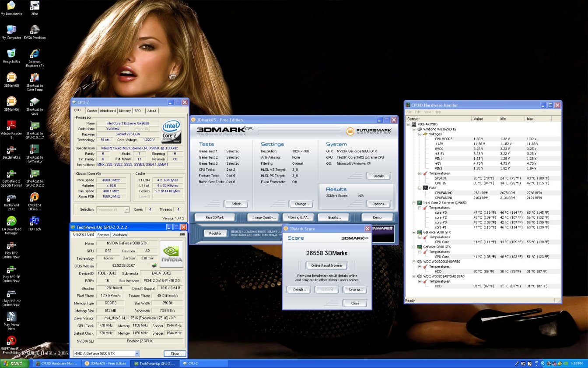Switch to TechPowerUp GPU-Z taskbar button
This screenshot has width=588, height=368.
[x=155, y=363]
